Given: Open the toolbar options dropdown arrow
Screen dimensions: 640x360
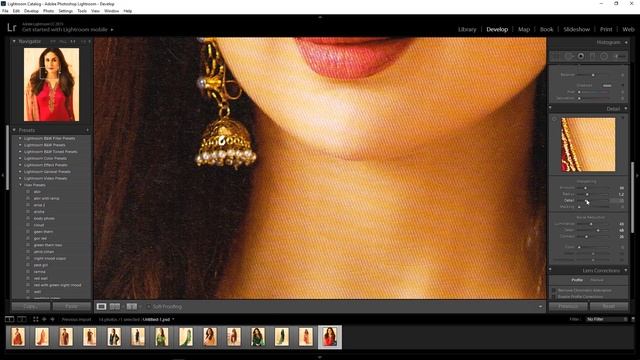Looking at the screenshot, I should coord(540,307).
